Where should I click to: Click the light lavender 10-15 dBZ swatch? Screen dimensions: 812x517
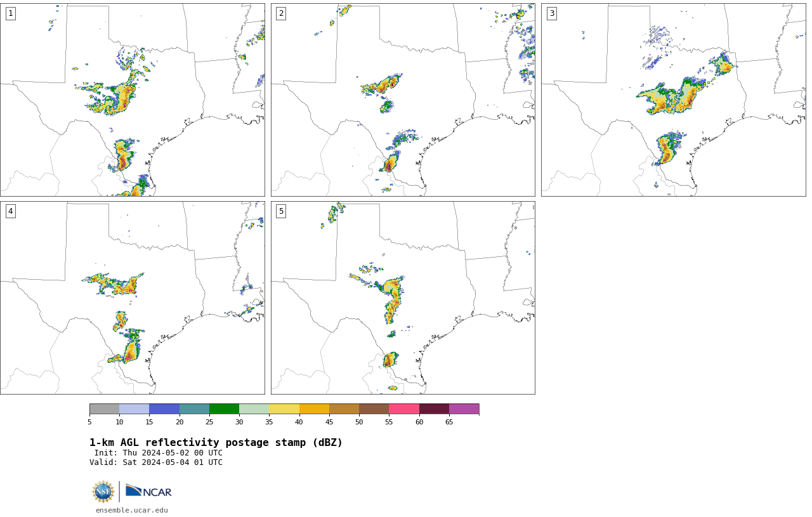pyautogui.click(x=134, y=409)
